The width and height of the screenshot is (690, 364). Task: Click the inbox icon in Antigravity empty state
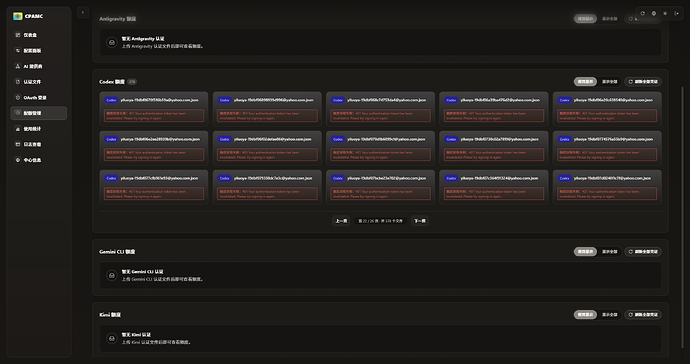(112, 42)
